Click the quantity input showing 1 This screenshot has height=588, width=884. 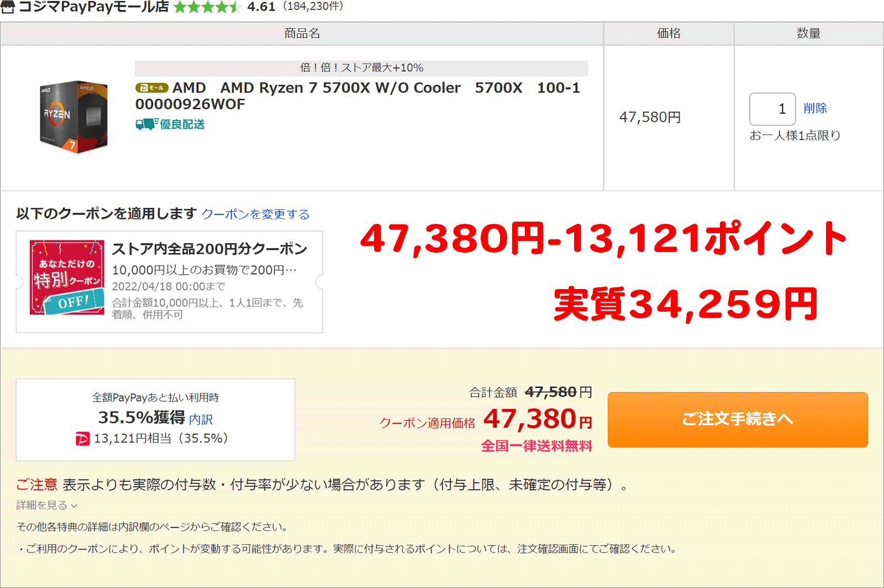(772, 108)
